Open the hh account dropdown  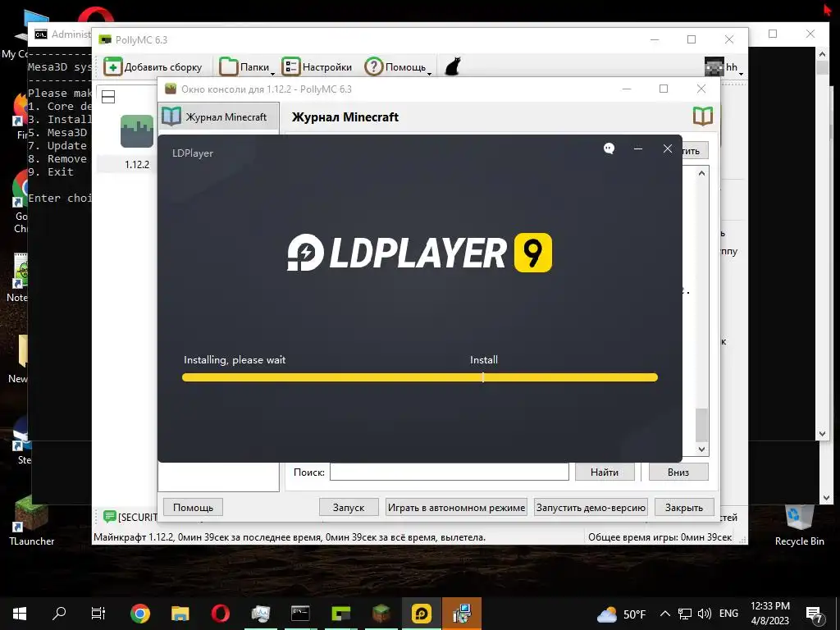(x=724, y=67)
